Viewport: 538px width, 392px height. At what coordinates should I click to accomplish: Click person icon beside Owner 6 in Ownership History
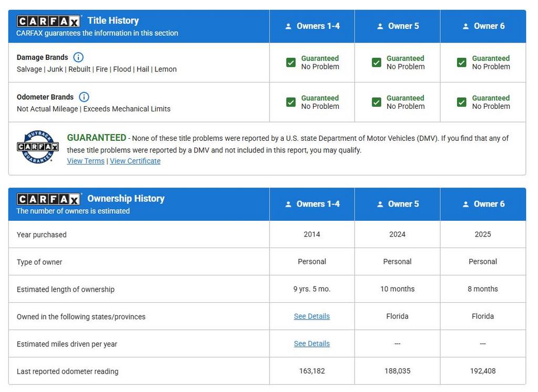465,204
